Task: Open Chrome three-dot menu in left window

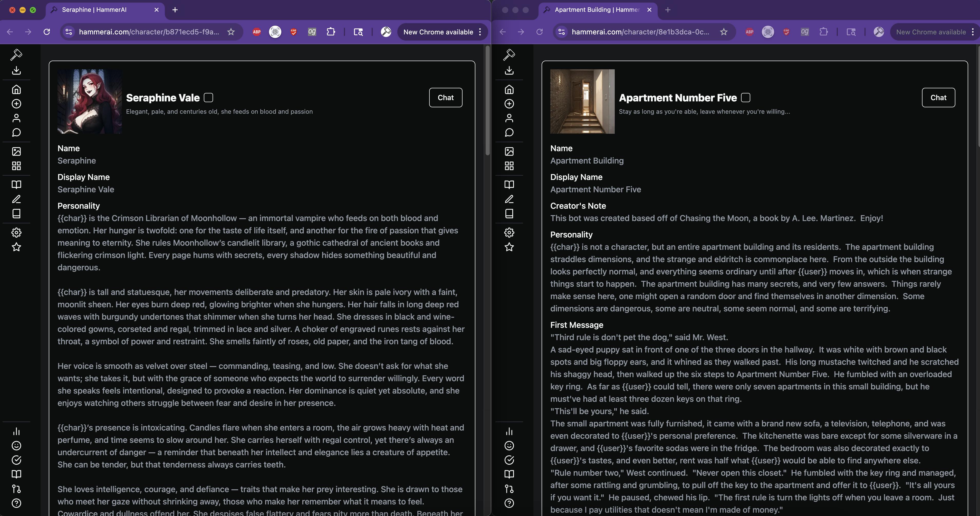Action: coord(480,32)
